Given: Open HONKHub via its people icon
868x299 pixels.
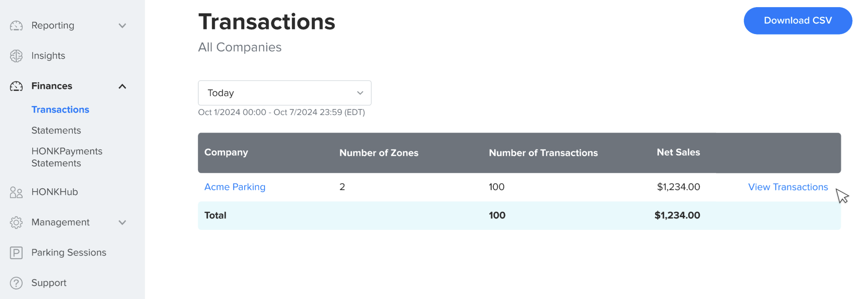Looking at the screenshot, I should [16, 192].
